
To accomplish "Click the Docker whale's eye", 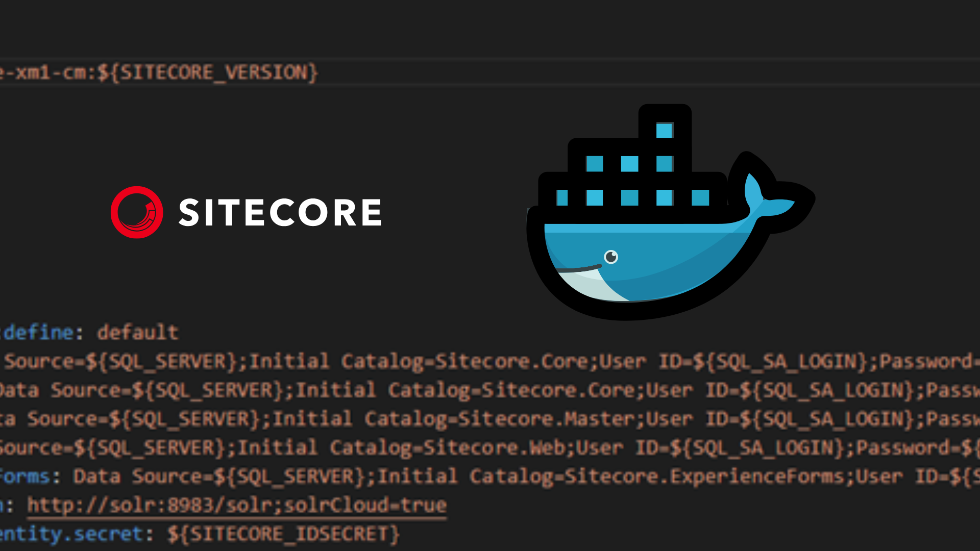I will (x=610, y=257).
